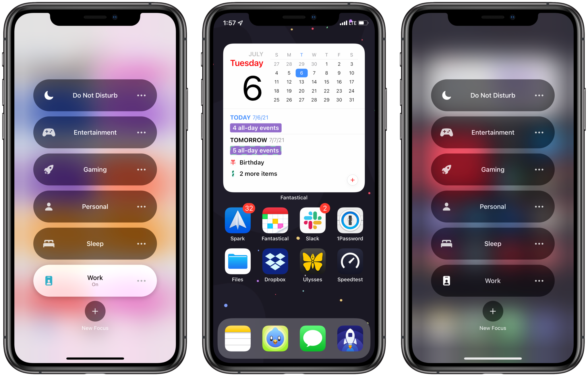Expand options for Entertainment focus
Screen dimensions: 588x376
pyautogui.click(x=142, y=132)
